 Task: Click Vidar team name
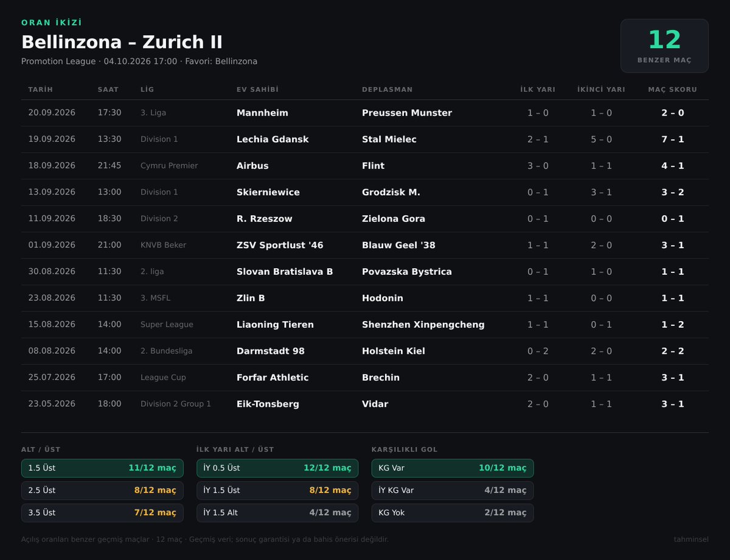[x=375, y=404]
